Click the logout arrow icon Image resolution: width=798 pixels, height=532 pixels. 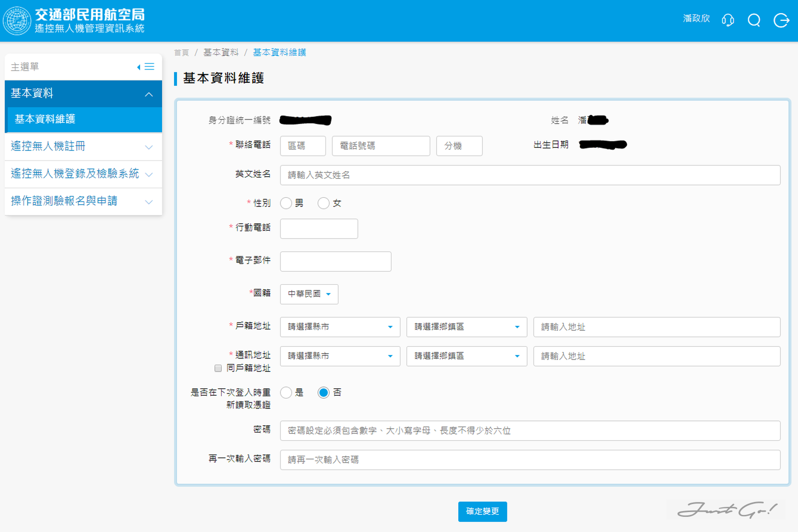pyautogui.click(x=781, y=20)
